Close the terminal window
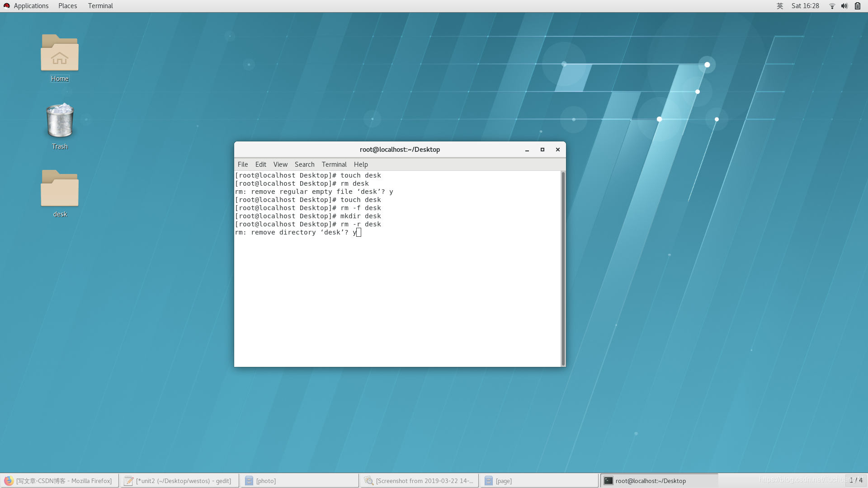The width and height of the screenshot is (868, 488). pyautogui.click(x=558, y=150)
